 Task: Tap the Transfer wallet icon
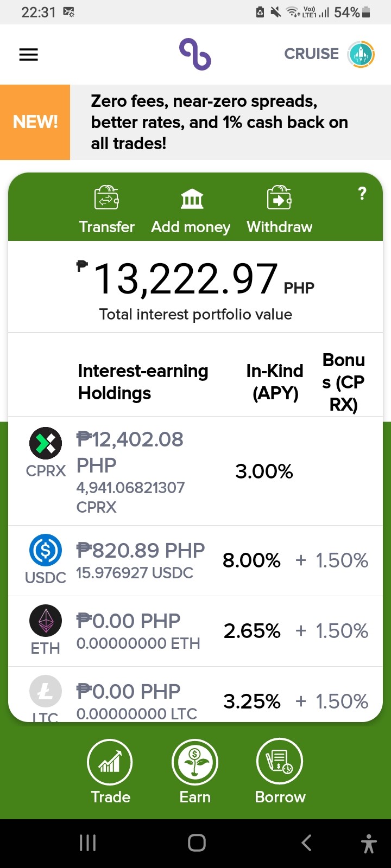point(106,197)
